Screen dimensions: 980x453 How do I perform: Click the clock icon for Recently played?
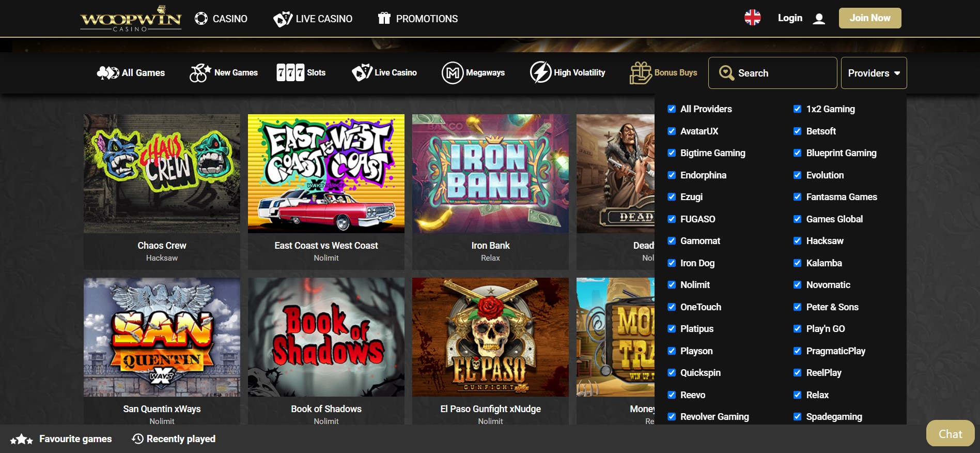coord(138,439)
